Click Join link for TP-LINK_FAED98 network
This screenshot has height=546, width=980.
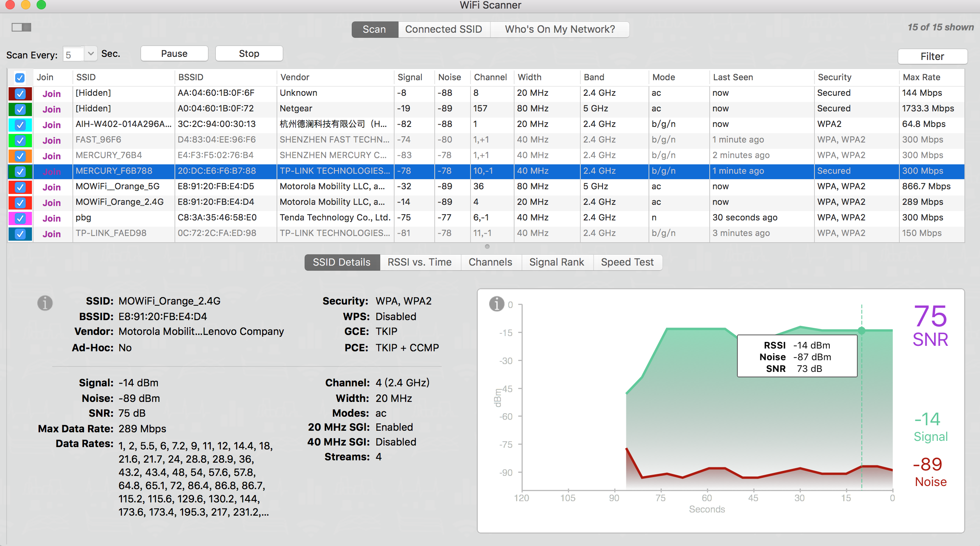(x=51, y=234)
